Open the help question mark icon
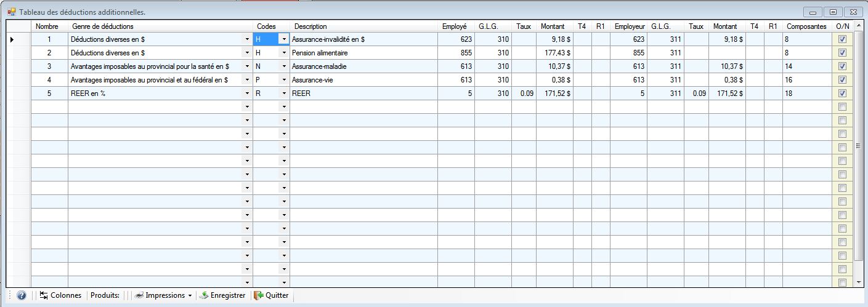 [22, 295]
